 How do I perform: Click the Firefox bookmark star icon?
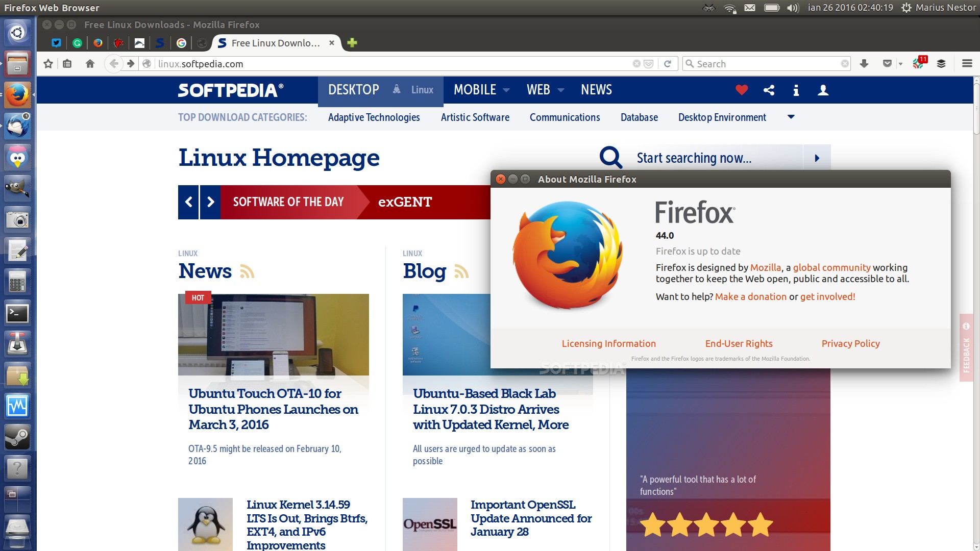[48, 63]
